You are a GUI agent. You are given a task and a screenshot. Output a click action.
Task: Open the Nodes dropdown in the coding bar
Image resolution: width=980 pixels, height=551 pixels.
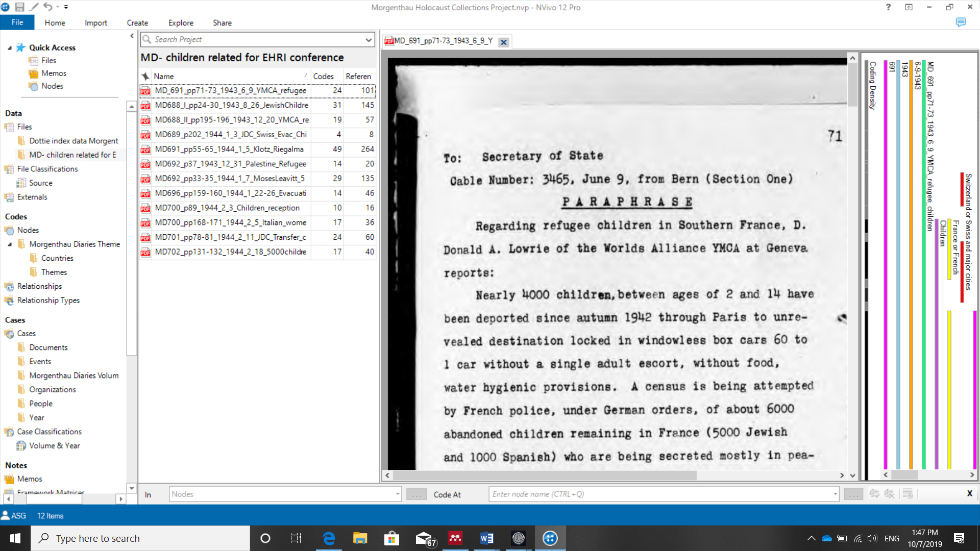397,494
